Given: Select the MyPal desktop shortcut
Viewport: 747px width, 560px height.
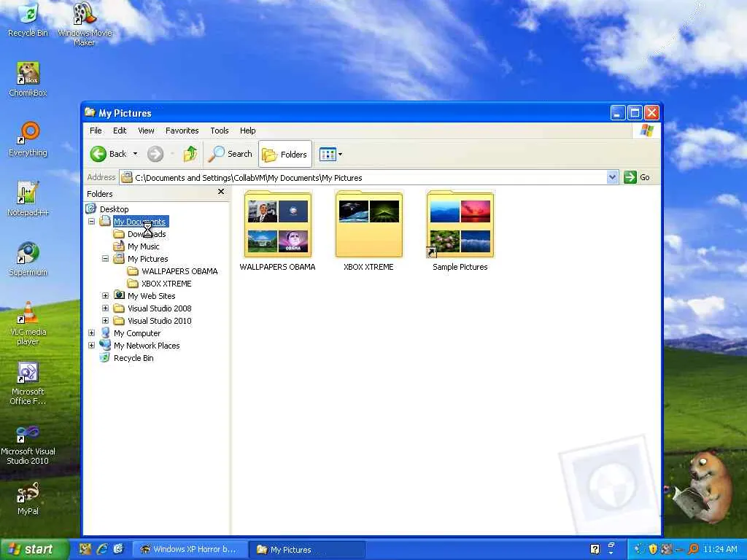Looking at the screenshot, I should coord(28,499).
